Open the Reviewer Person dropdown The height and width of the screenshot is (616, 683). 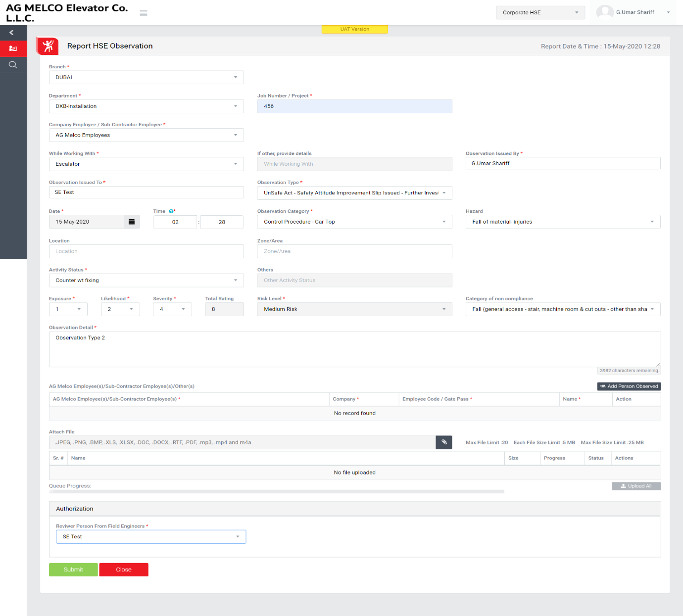click(150, 537)
